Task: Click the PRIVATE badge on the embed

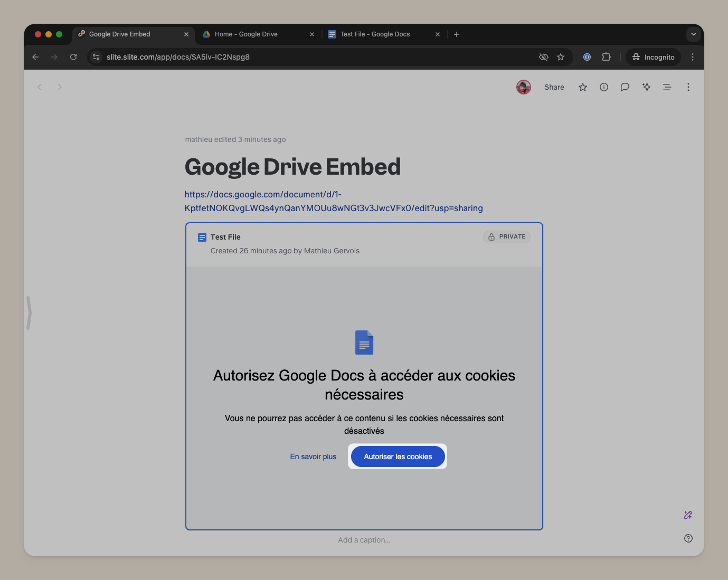Action: pos(507,237)
